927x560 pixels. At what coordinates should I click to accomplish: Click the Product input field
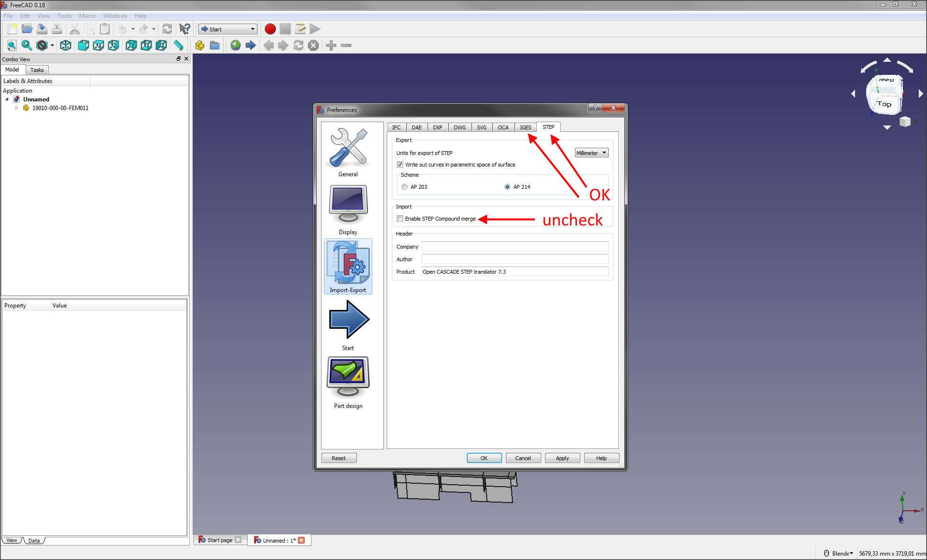(x=515, y=272)
